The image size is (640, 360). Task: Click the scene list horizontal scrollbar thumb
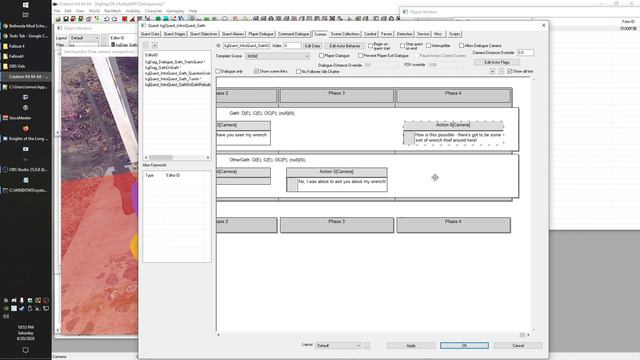[161, 158]
